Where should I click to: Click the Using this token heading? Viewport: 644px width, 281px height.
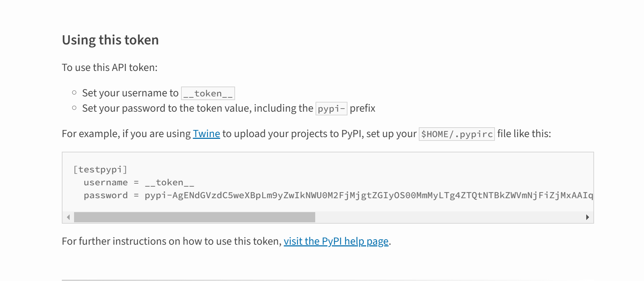[x=110, y=40]
